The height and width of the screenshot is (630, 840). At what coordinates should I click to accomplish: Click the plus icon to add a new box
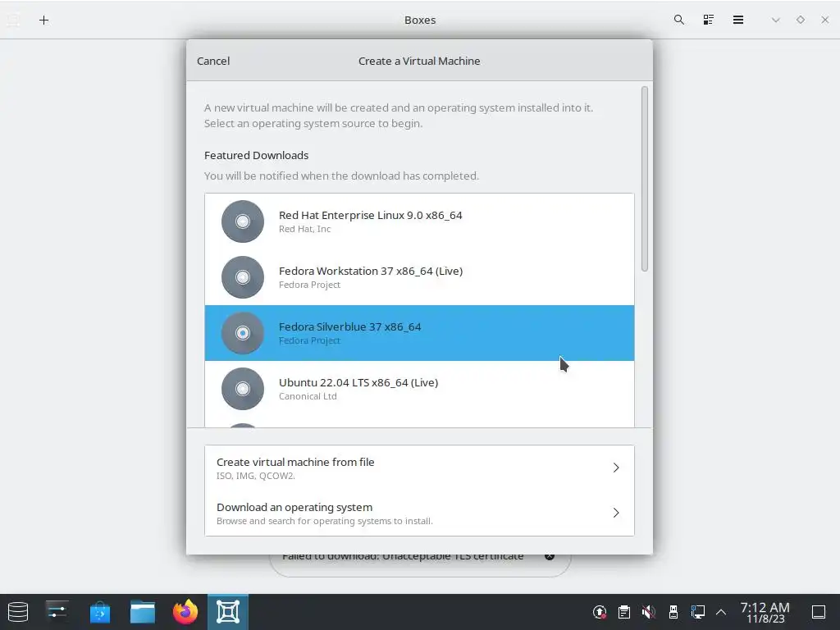pyautogui.click(x=44, y=21)
